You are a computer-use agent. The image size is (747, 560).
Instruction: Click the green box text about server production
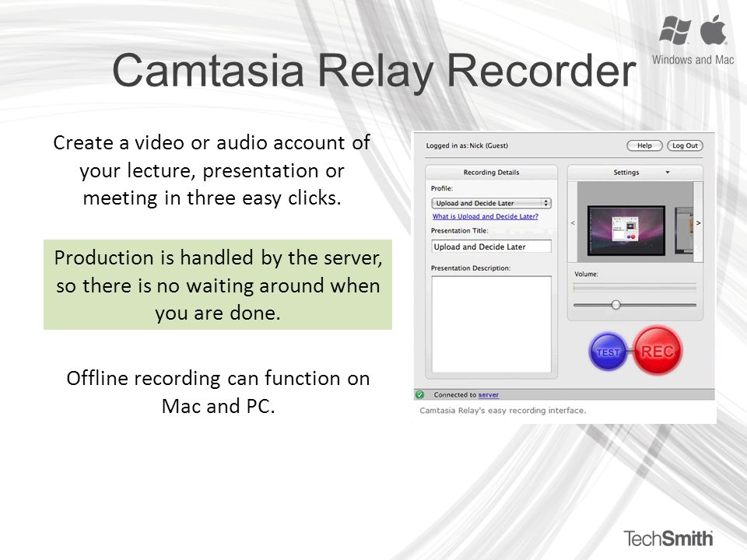(x=218, y=285)
